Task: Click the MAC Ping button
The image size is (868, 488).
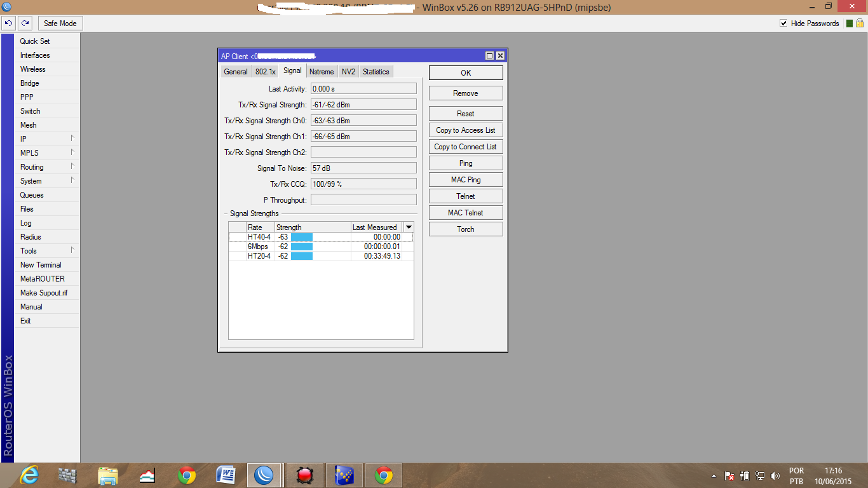Action: [466, 180]
